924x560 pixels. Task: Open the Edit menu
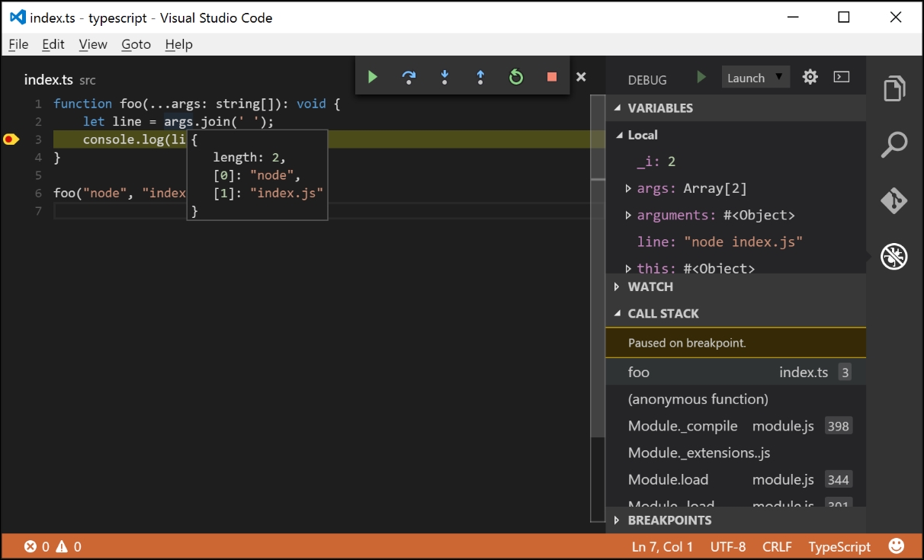pyautogui.click(x=53, y=44)
